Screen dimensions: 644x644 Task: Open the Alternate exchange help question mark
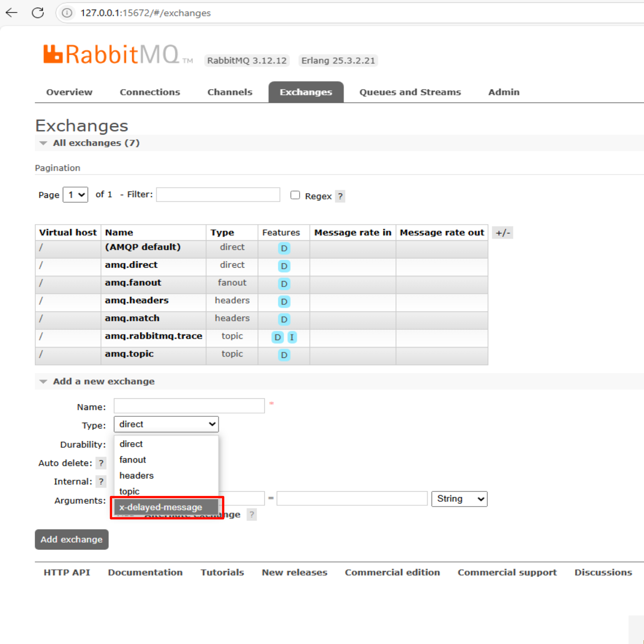252,514
